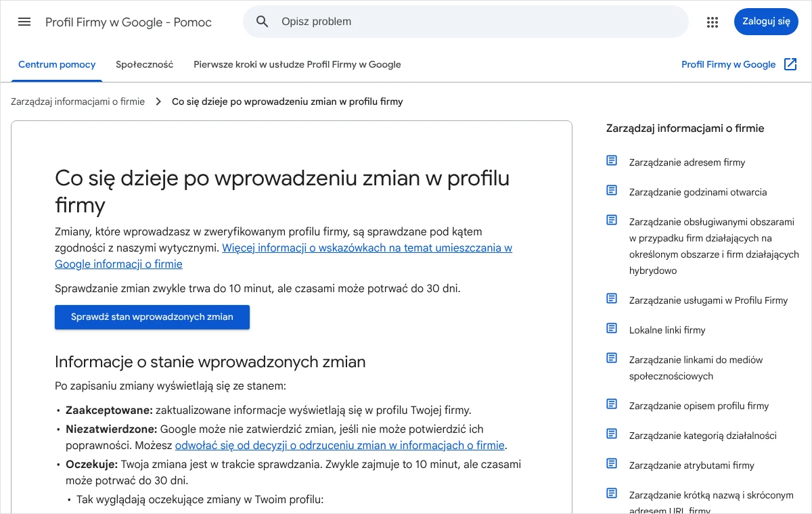Open Zarządzanie usługami w Profilu Firmy article

708,300
